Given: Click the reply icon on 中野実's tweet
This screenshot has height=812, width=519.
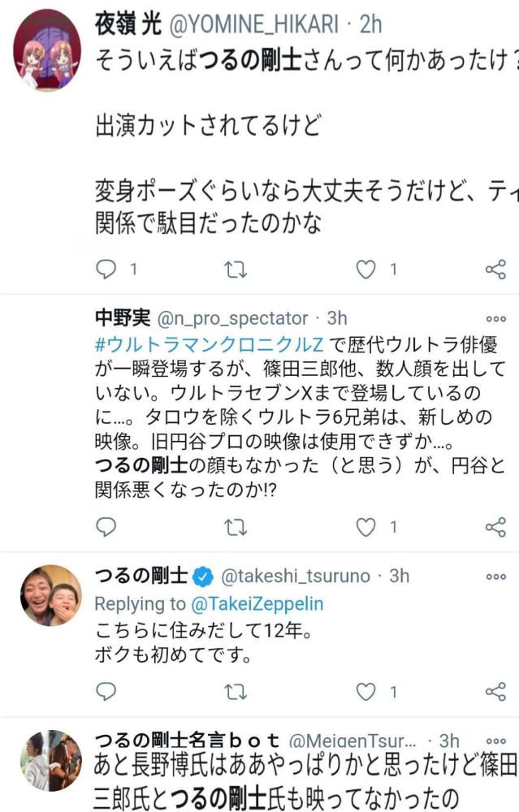Looking at the screenshot, I should point(105,529).
